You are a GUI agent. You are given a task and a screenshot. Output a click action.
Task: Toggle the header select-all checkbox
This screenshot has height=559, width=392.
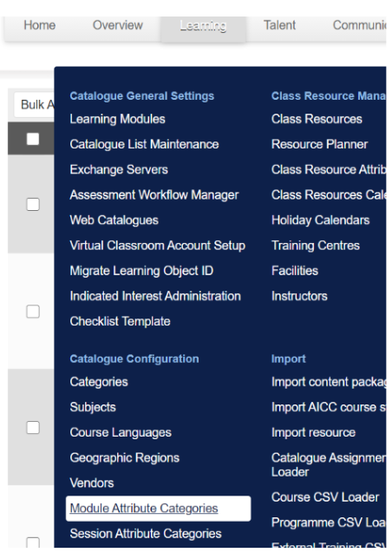click(x=33, y=139)
